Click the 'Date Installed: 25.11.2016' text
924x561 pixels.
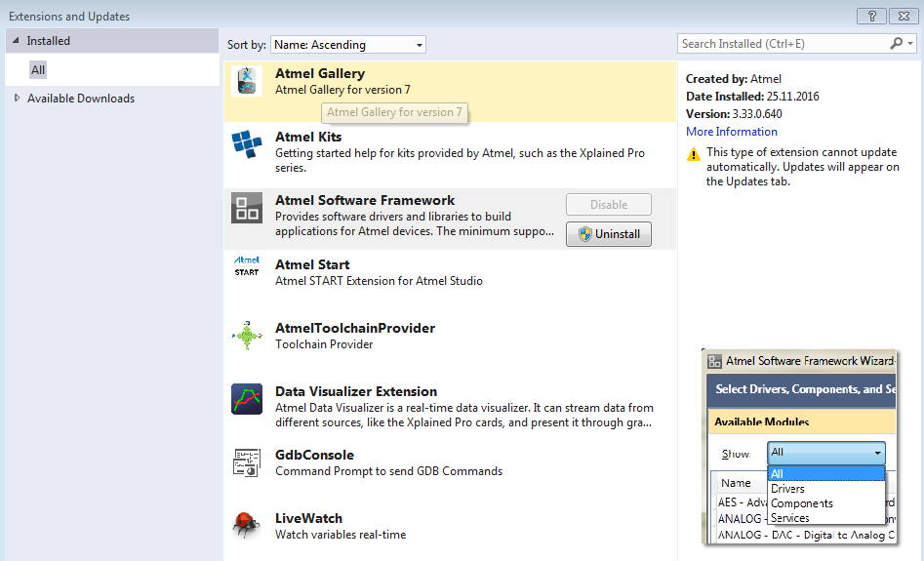click(x=752, y=96)
